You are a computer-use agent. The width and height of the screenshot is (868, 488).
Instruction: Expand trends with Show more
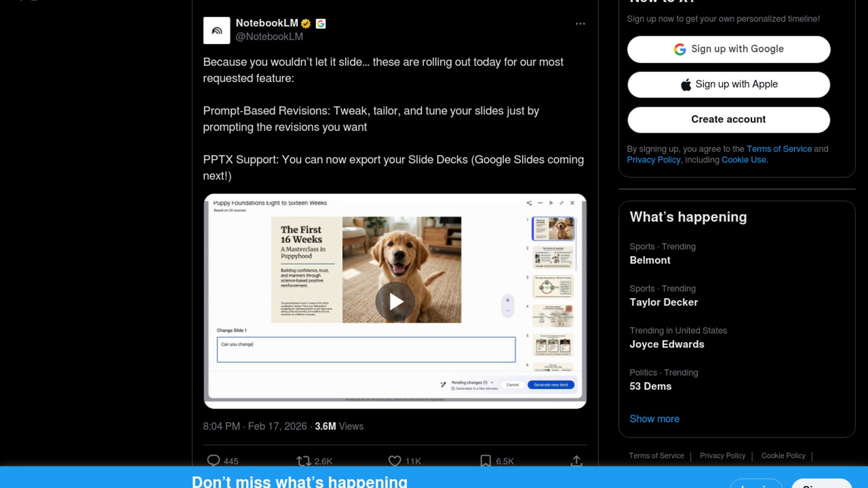pyautogui.click(x=654, y=419)
